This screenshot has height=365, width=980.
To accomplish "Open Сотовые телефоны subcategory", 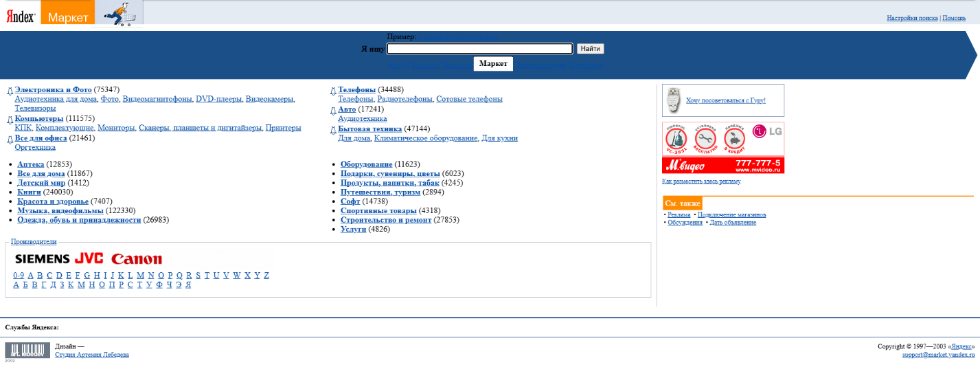I will pos(469,100).
